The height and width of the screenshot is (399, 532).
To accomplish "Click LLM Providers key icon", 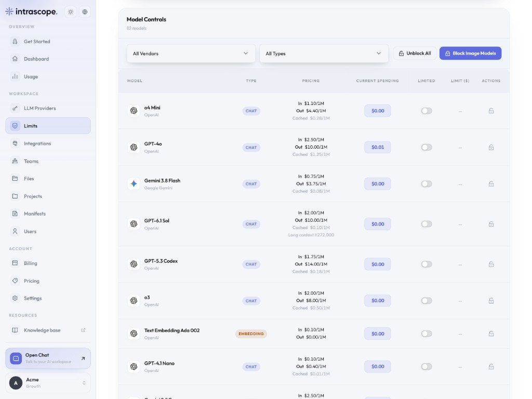I will pyautogui.click(x=15, y=108).
